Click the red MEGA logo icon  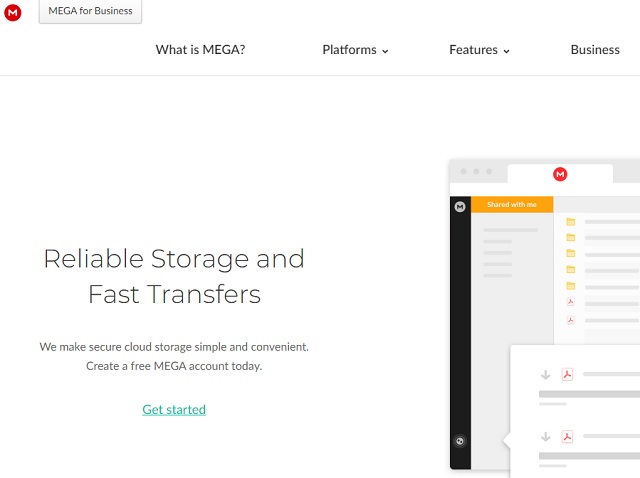13,13
